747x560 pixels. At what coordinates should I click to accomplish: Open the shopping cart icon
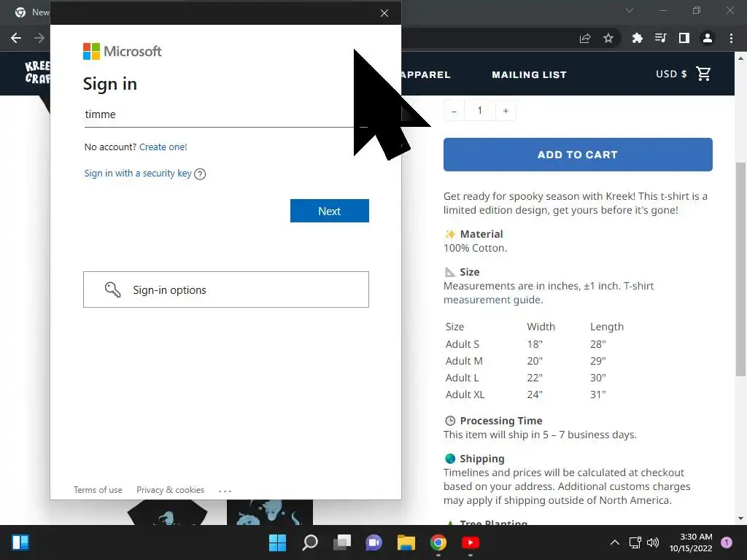[x=703, y=74]
